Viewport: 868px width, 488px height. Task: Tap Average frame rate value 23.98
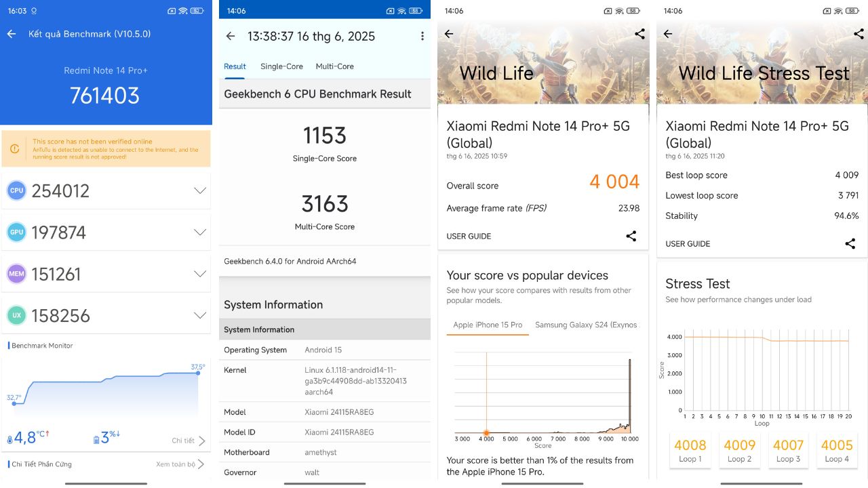629,208
